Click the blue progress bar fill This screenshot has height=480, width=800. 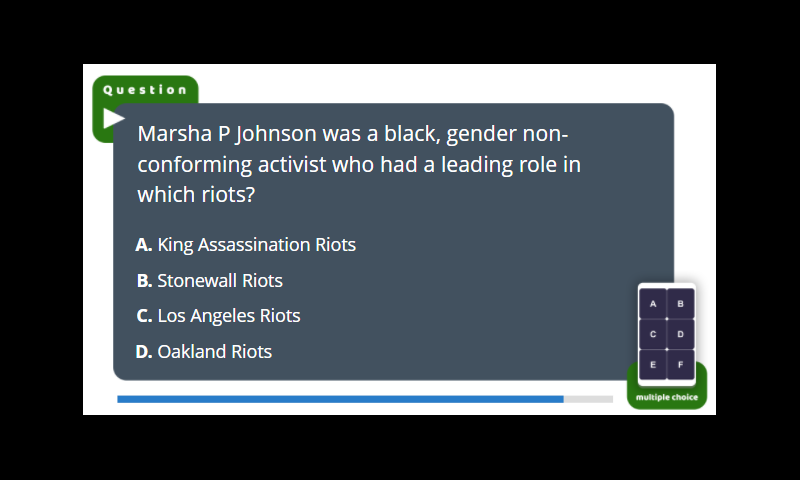coord(340,399)
